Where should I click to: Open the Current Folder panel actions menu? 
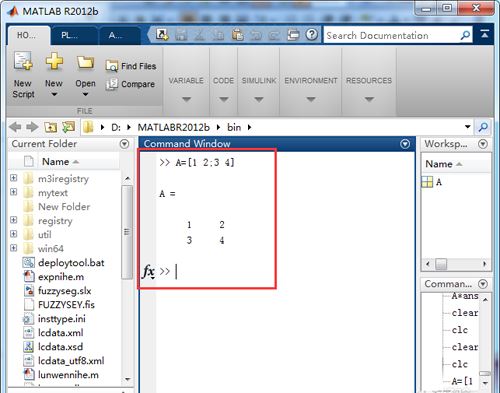124,144
